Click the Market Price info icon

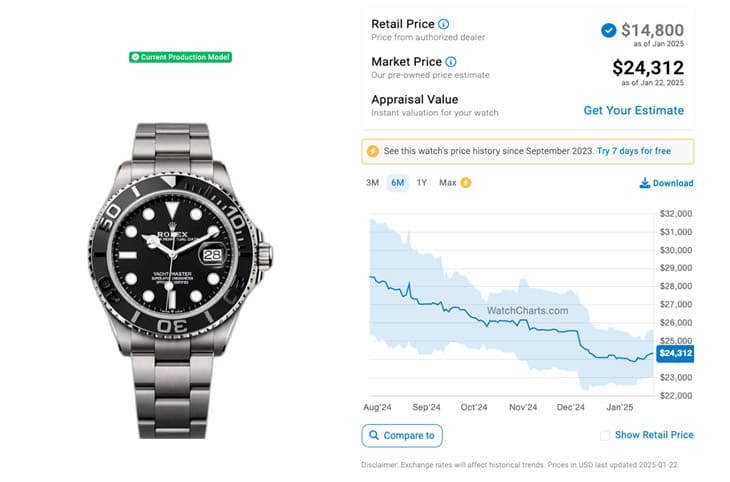tap(451, 62)
